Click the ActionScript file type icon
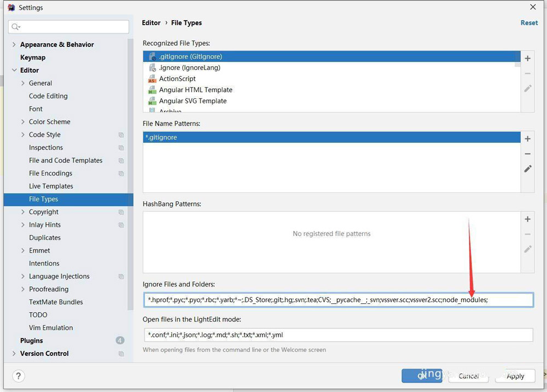Screen dimensions: 547x392 click(x=152, y=79)
